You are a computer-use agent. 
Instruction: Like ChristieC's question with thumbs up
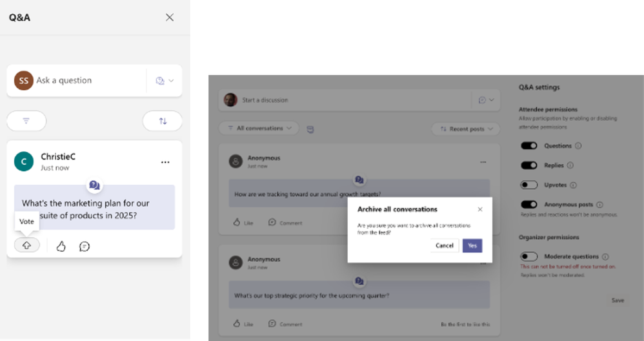61,246
